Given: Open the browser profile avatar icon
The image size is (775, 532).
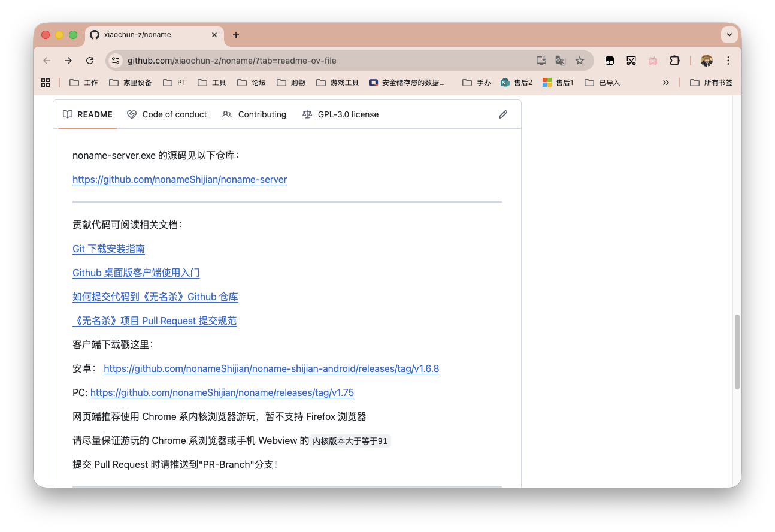Looking at the screenshot, I should pos(707,61).
